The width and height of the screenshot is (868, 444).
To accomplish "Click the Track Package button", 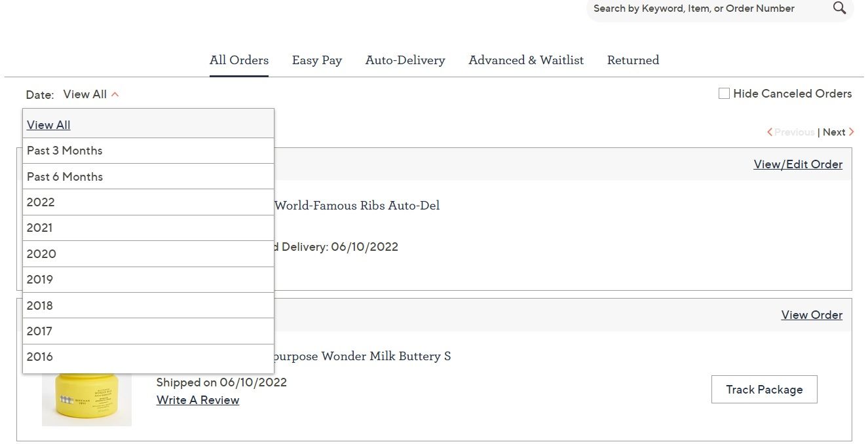I will tap(764, 389).
